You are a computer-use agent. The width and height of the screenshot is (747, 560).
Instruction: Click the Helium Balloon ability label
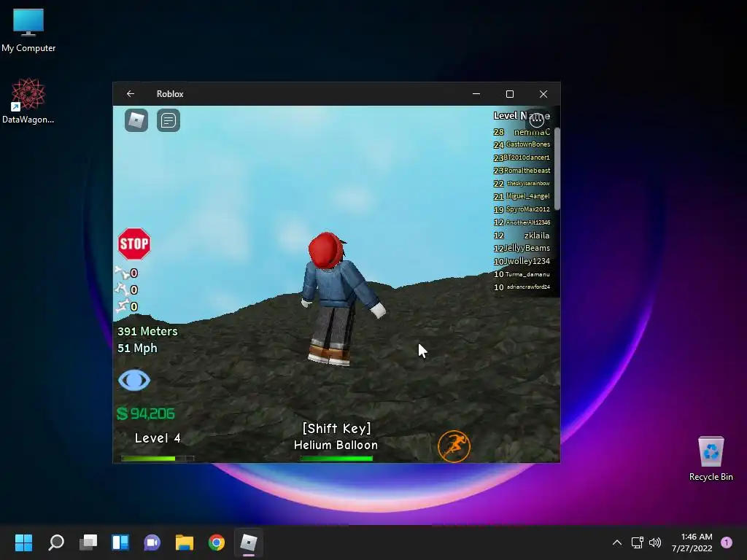(336, 446)
